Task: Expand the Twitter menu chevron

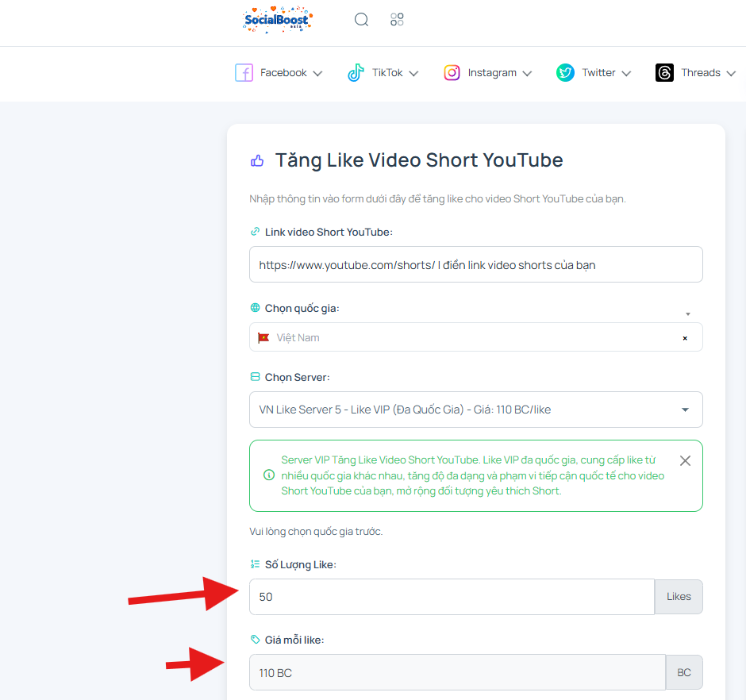Action: coord(627,73)
